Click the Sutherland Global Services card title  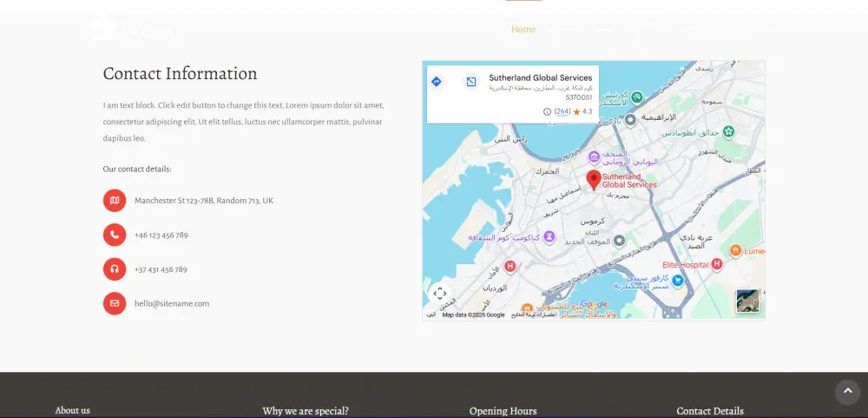540,78
